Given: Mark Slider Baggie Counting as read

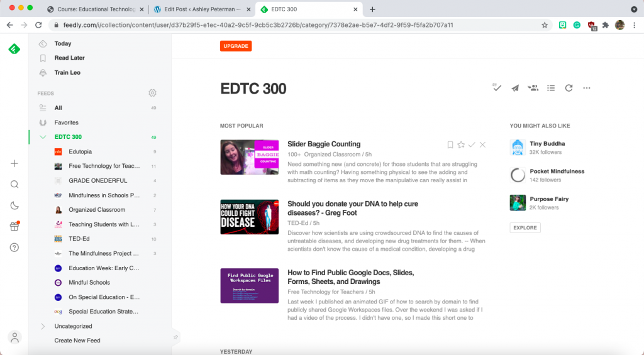Looking at the screenshot, I should tap(472, 145).
